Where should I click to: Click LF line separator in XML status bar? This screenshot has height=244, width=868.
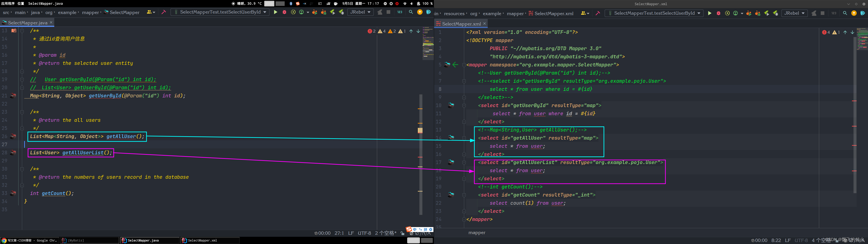pyautogui.click(x=788, y=240)
